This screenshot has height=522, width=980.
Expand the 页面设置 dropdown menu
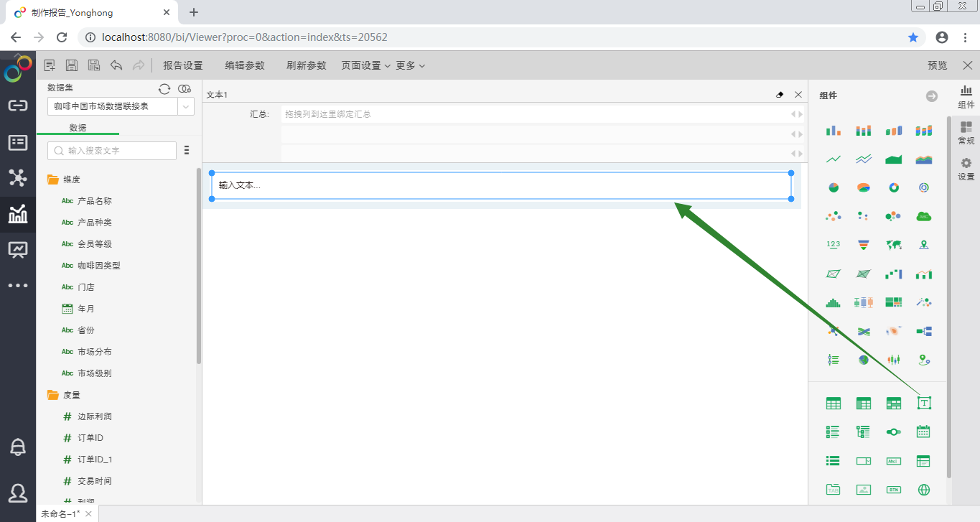[x=365, y=65]
